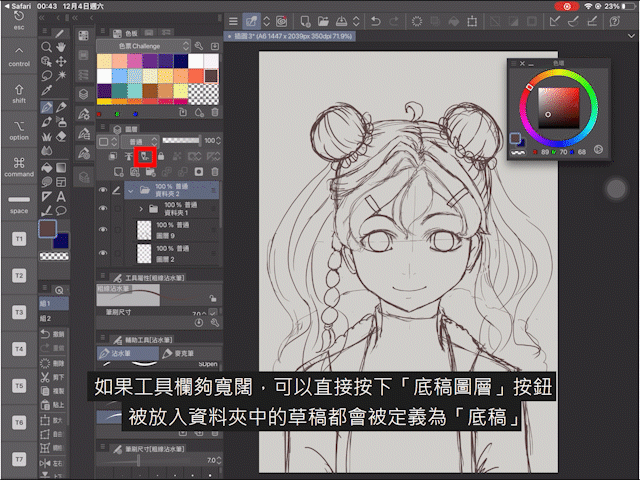Hide layer 圖層 9 with eye icon
This screenshot has height=480, width=640.
tap(103, 229)
